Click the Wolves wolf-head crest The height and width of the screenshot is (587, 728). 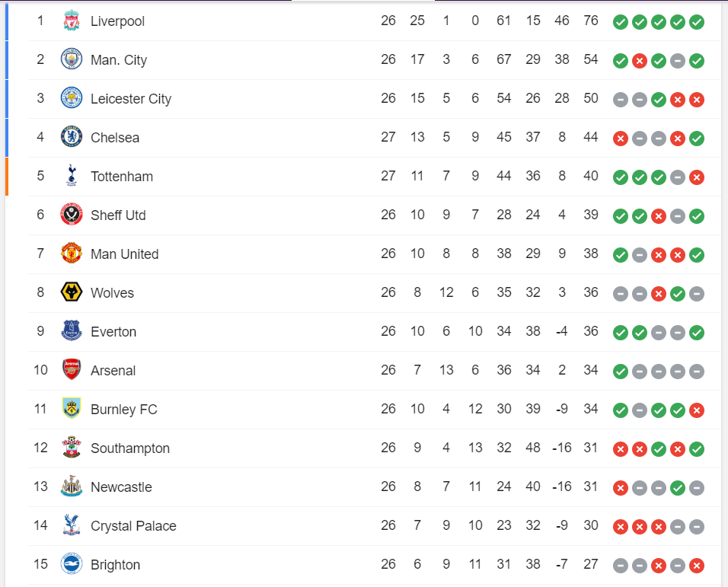(x=72, y=292)
